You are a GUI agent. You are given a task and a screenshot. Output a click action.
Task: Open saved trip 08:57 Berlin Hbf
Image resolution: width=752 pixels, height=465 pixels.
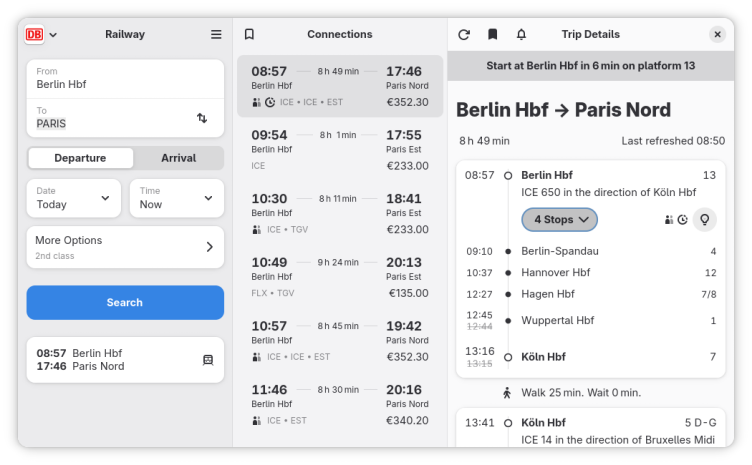coord(125,360)
